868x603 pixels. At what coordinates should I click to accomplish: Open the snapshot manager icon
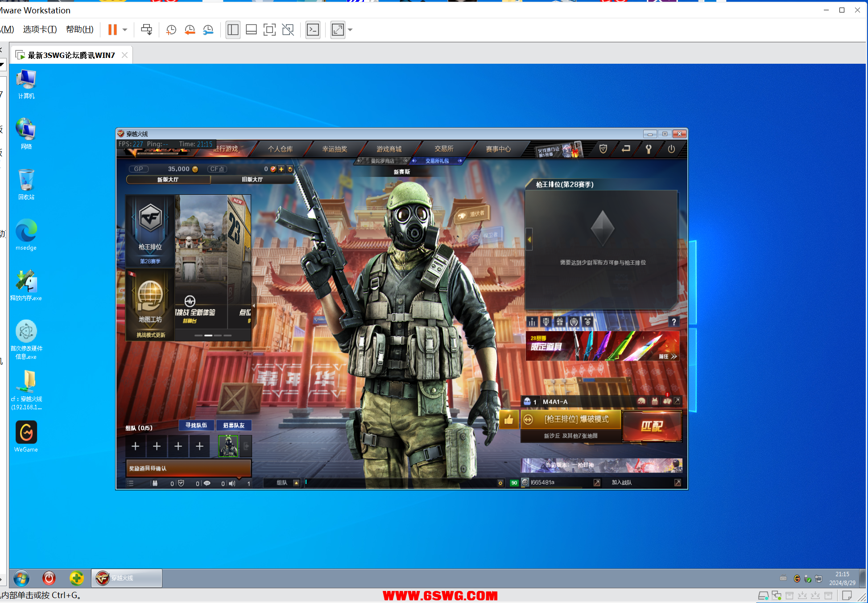point(208,30)
